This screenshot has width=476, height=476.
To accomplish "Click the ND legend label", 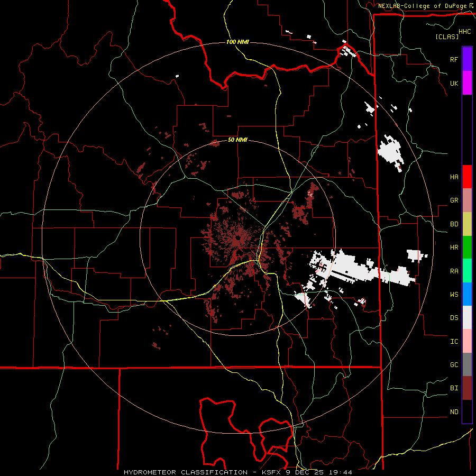I will (454, 412).
